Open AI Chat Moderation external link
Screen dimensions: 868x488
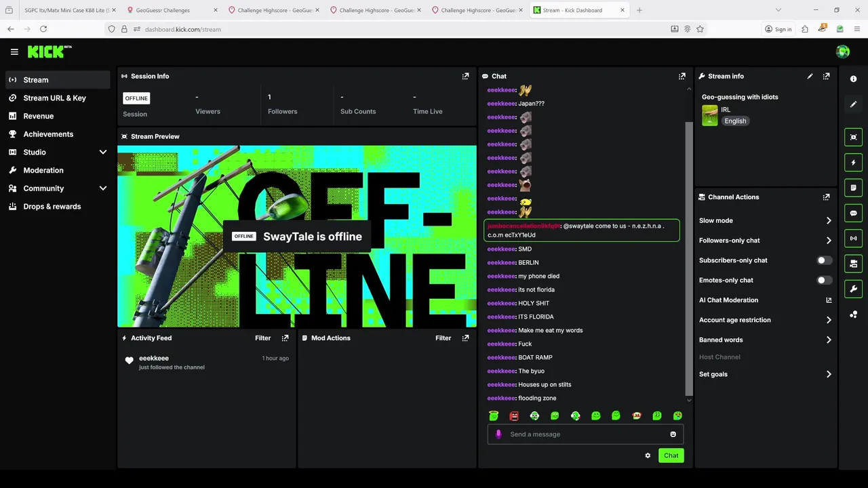[x=829, y=300]
